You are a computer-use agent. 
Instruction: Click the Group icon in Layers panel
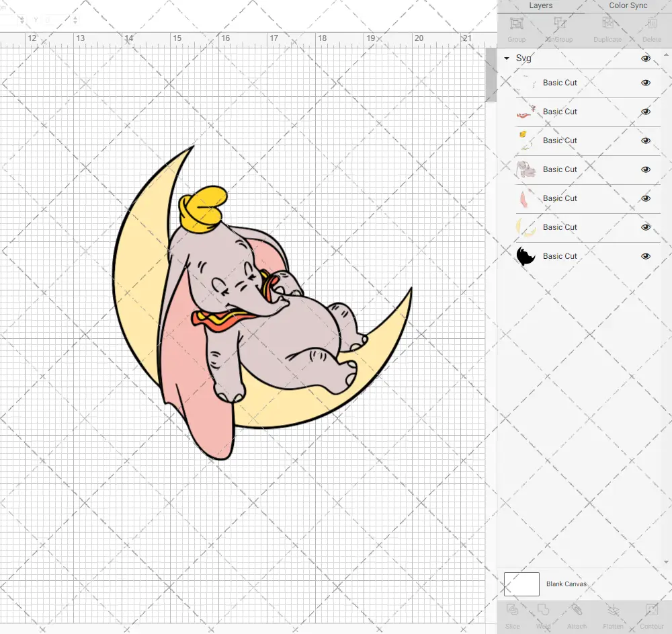point(516,23)
